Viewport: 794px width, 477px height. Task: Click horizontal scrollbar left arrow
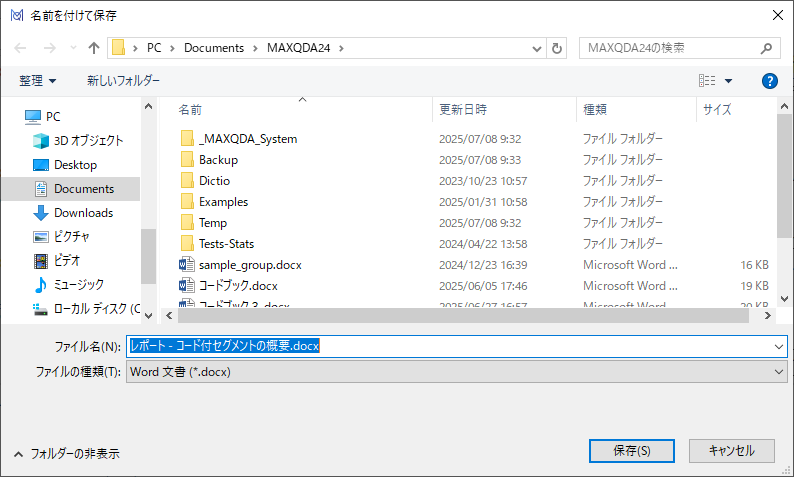point(169,315)
